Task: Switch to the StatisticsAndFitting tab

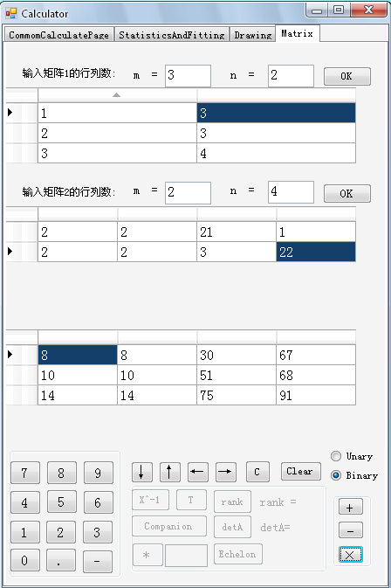Action: 172,35
